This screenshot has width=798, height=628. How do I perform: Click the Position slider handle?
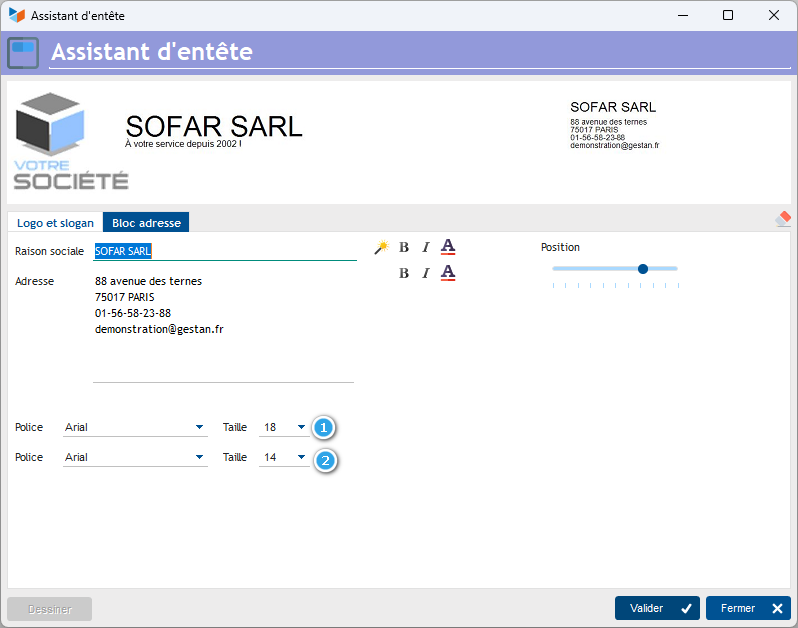643,268
